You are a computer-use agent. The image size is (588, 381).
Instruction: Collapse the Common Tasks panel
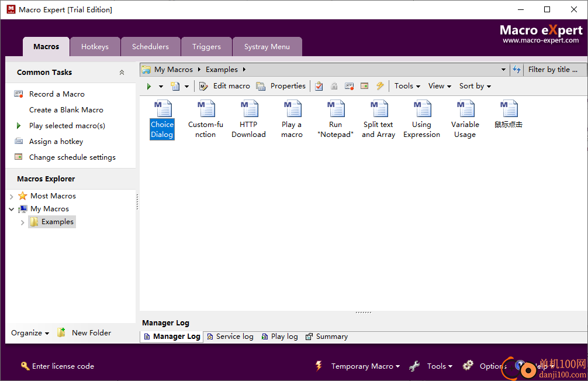[122, 73]
